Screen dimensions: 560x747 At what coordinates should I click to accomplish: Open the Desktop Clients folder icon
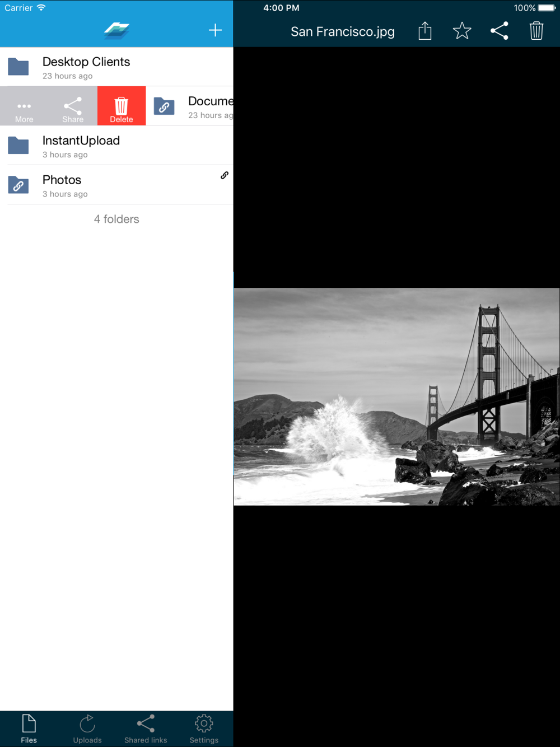coord(18,67)
